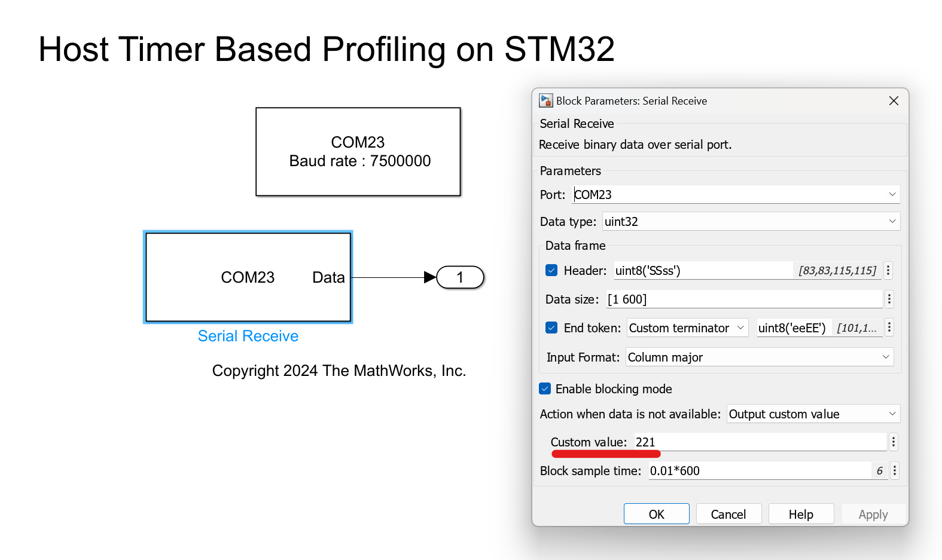This screenshot has height=560, width=942.
Task: Click into the Custom value field
Action: click(759, 442)
